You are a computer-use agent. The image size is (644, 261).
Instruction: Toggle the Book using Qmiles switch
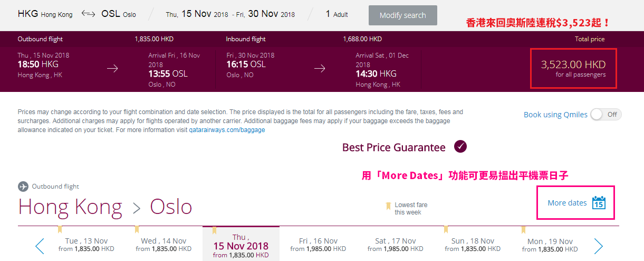coord(606,115)
